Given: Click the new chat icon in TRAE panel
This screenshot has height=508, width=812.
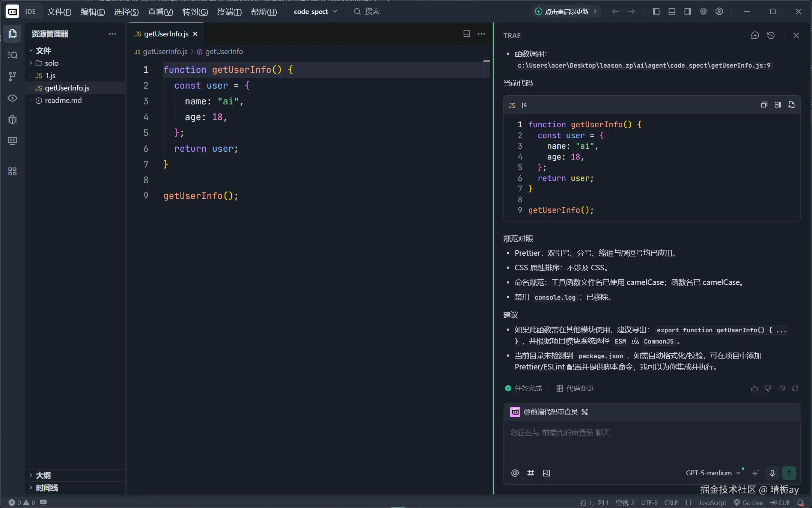Looking at the screenshot, I should click(755, 35).
